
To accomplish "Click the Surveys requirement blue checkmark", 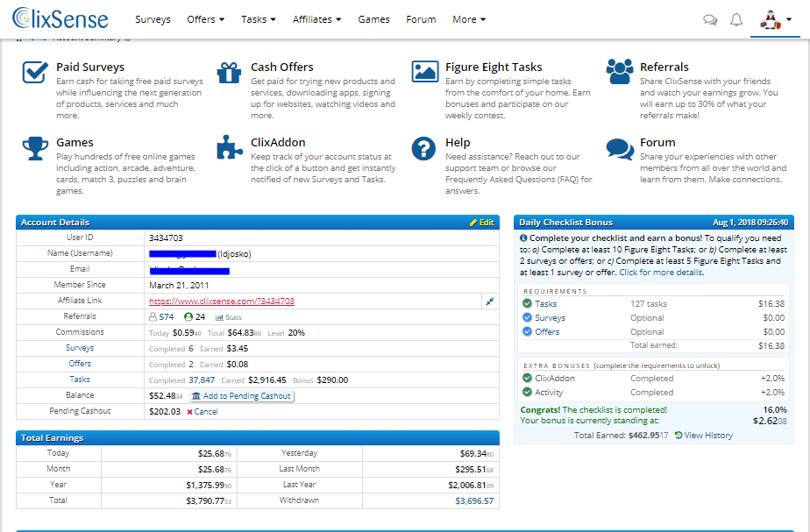I will (527, 317).
